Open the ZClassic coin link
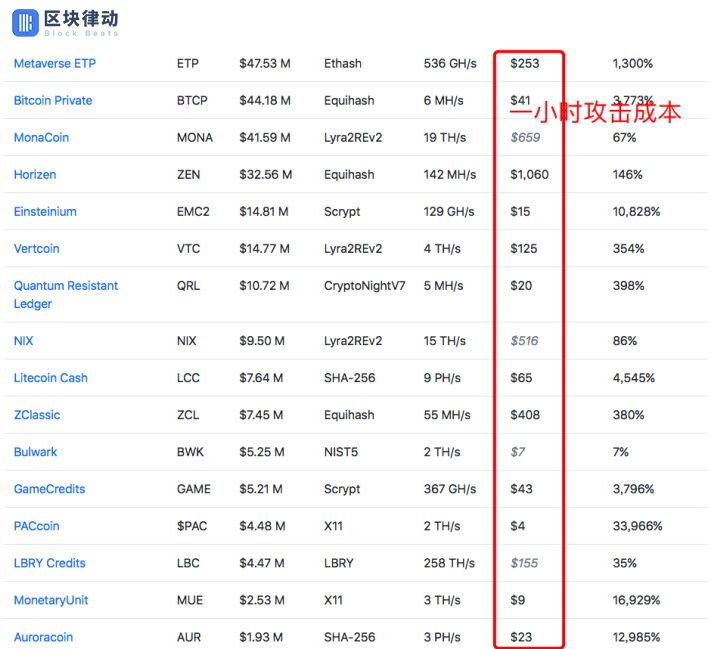The image size is (711, 649). 37,415
